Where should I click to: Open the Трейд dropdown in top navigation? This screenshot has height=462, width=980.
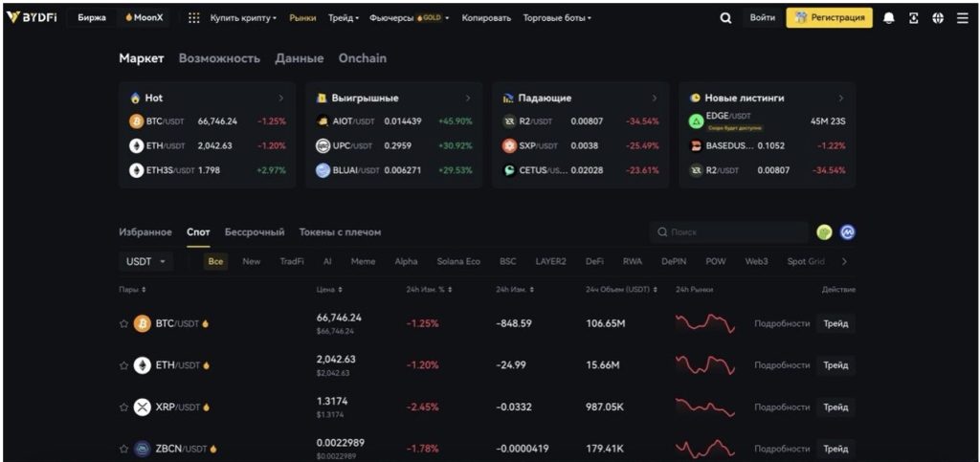click(x=344, y=18)
